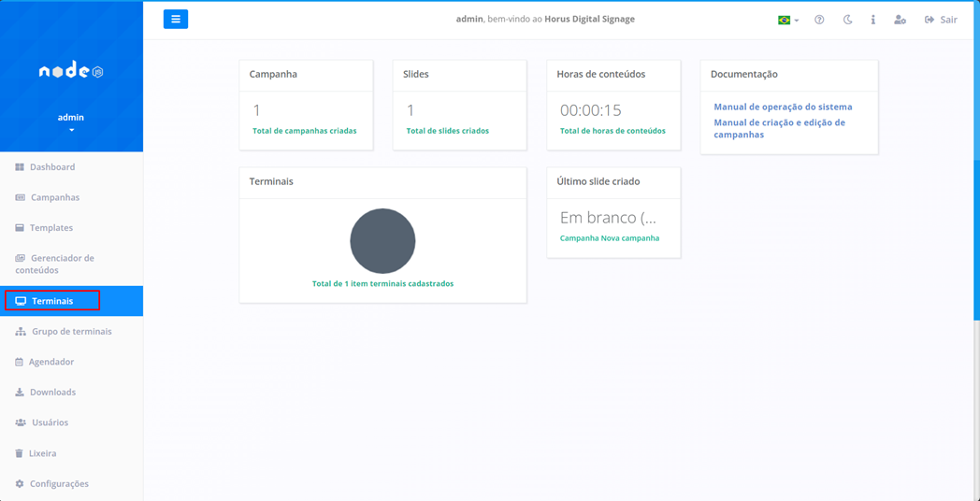
Task: Expand the admin user dropdown arrow
Action: [71, 131]
